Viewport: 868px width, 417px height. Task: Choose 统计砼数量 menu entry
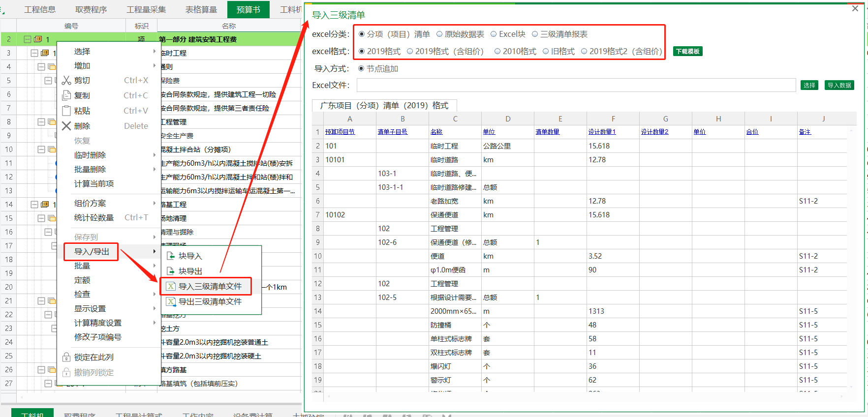(x=109, y=217)
